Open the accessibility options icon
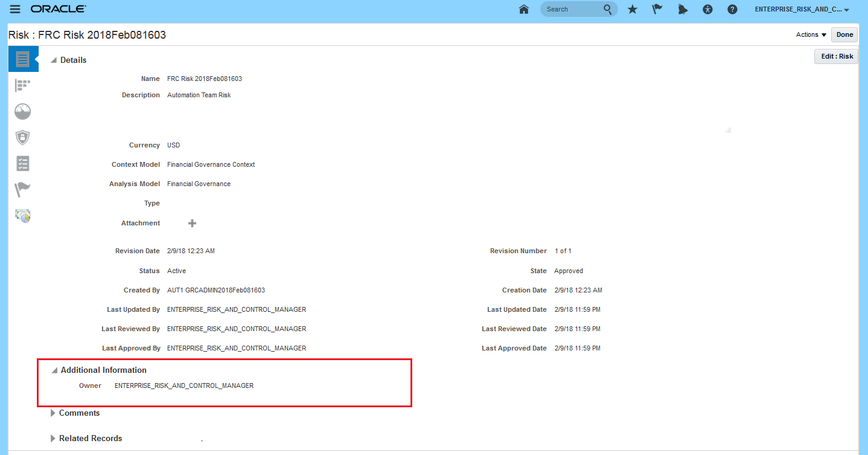Viewport: 868px width, 455px height. coord(707,9)
